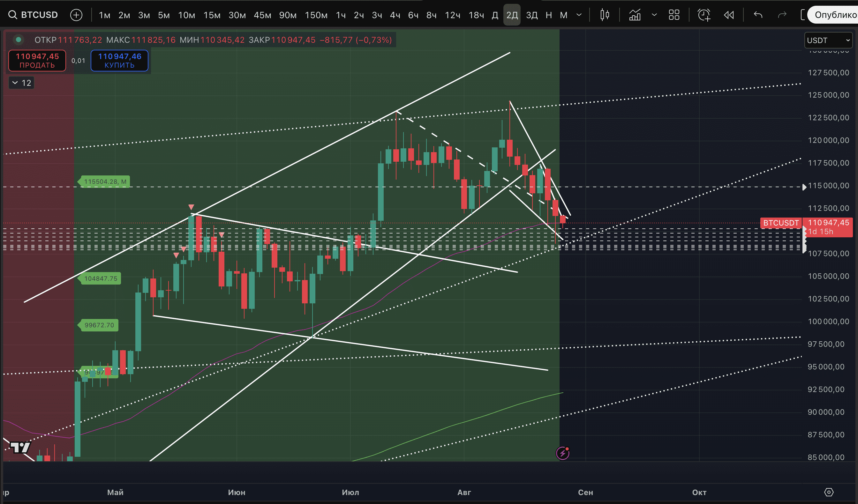Select the 15м timeframe
Screen dimensions: 858x504
pos(212,15)
